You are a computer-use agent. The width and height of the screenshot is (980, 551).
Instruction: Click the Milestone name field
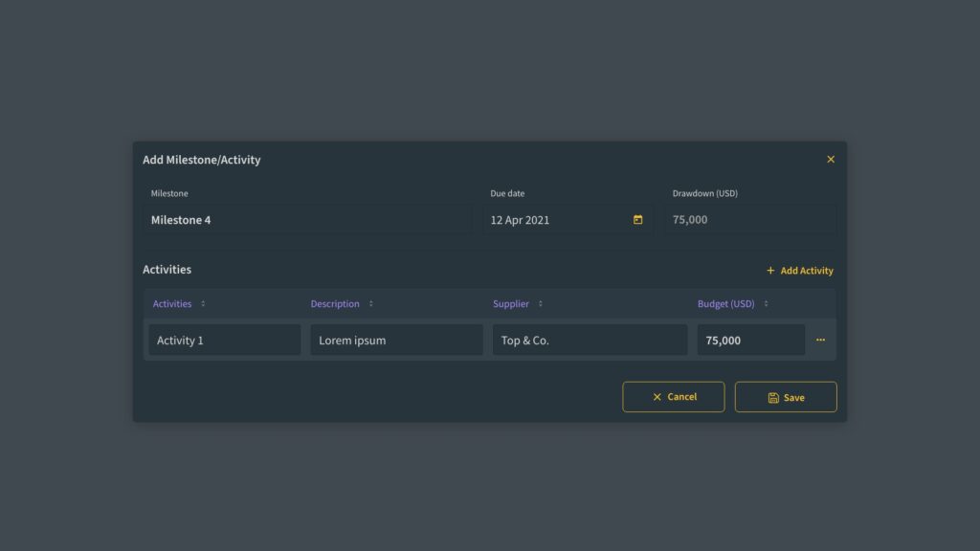306,220
